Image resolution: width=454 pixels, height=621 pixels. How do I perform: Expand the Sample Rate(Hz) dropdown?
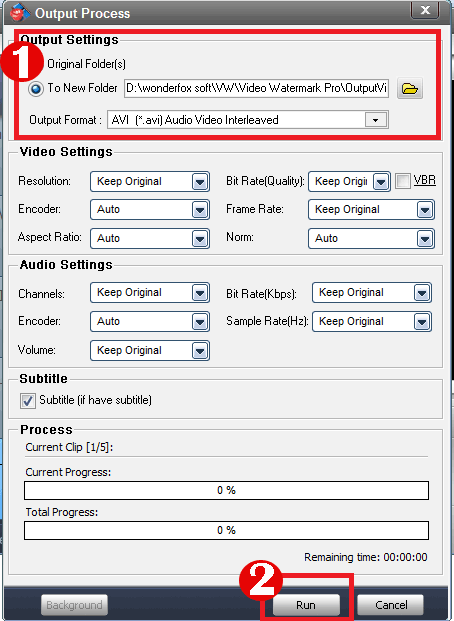372,321
